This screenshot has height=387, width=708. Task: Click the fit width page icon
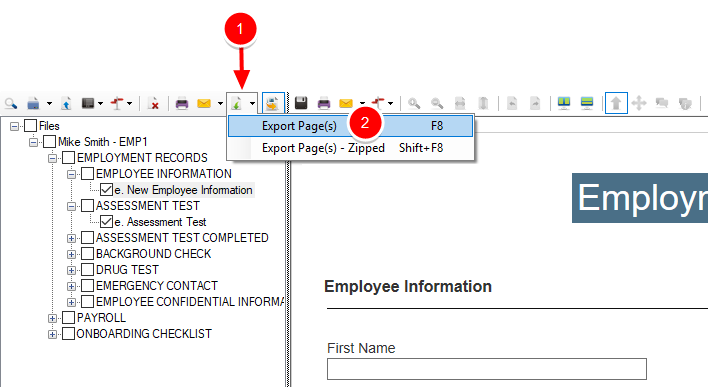pos(460,103)
